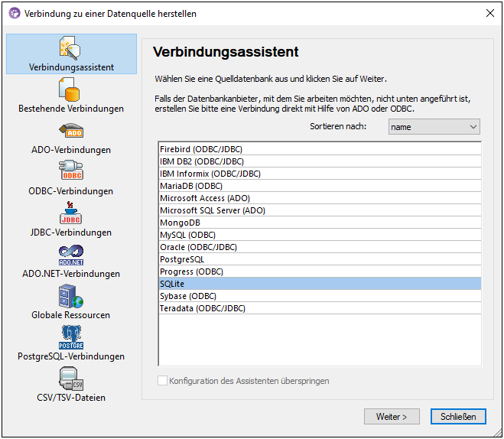Select Oracle (ODBC/JDBC) entry

pos(320,247)
